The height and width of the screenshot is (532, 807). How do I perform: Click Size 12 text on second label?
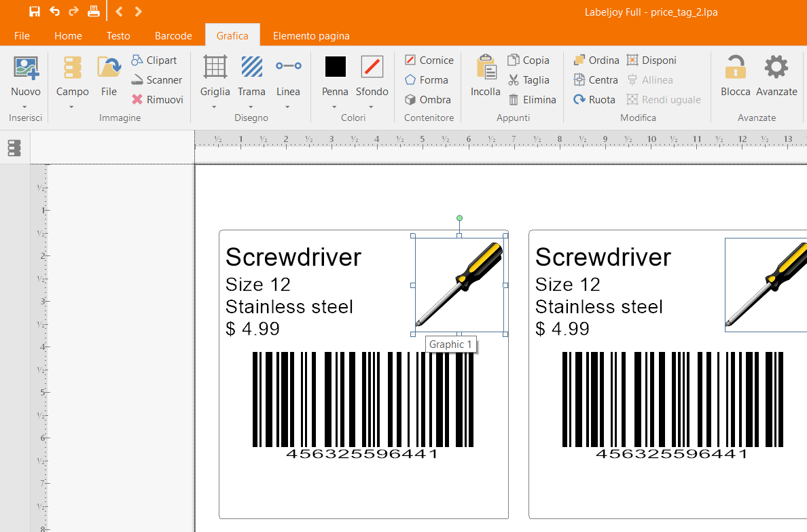568,285
